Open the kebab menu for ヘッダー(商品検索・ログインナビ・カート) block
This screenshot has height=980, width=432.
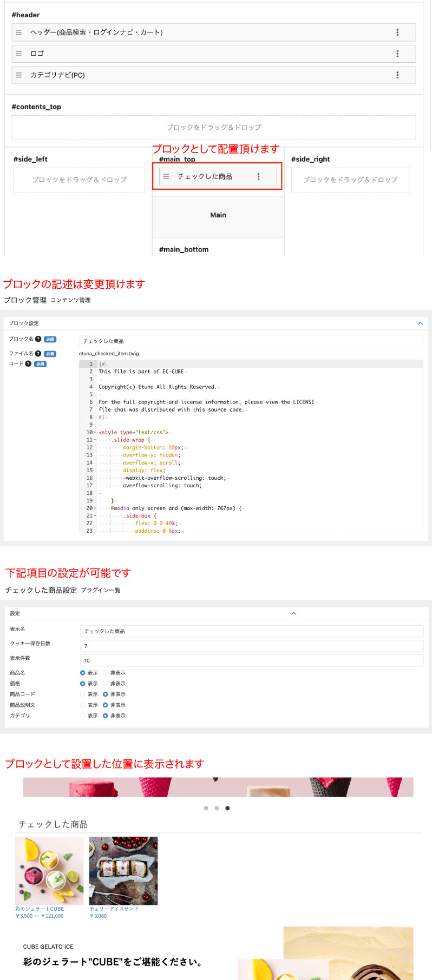pos(397,32)
